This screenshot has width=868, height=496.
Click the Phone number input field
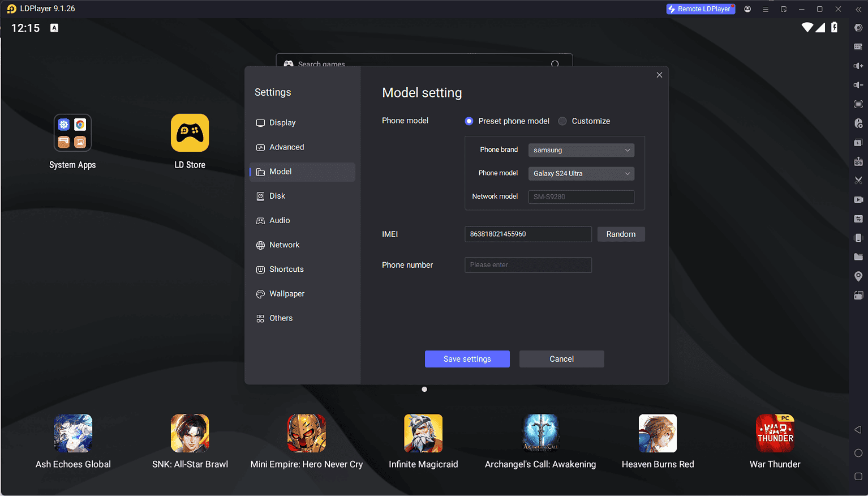tap(527, 264)
